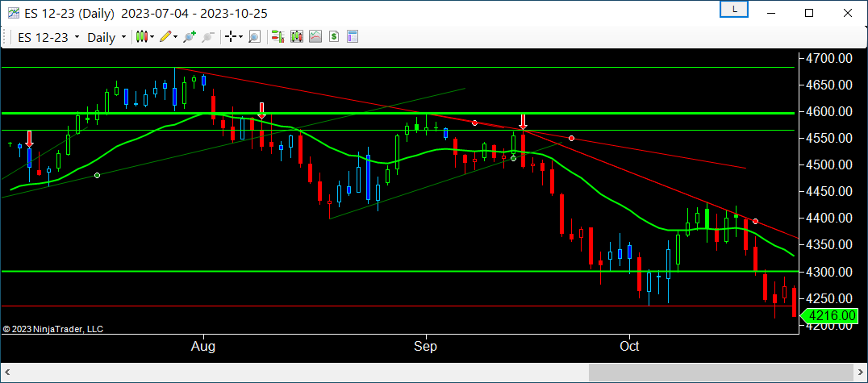Click the Sep label on time axis
Image resolution: width=868 pixels, height=383 pixels.
426,347
